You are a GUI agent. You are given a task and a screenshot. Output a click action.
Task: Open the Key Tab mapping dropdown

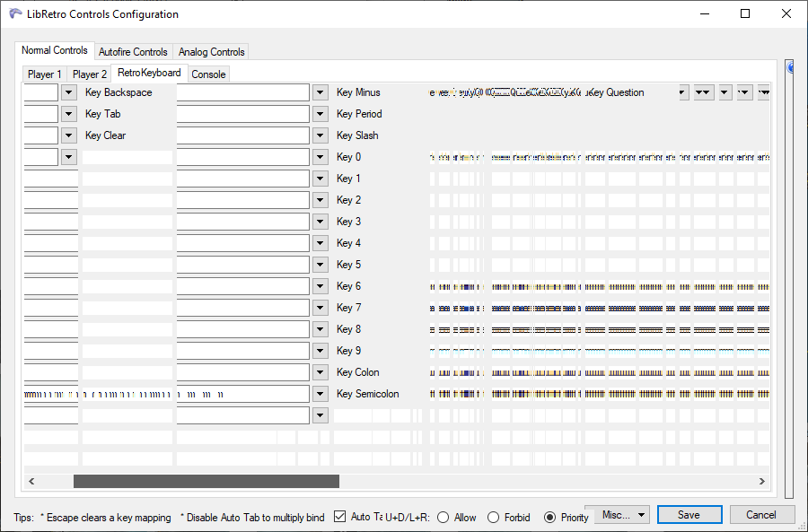(x=68, y=113)
